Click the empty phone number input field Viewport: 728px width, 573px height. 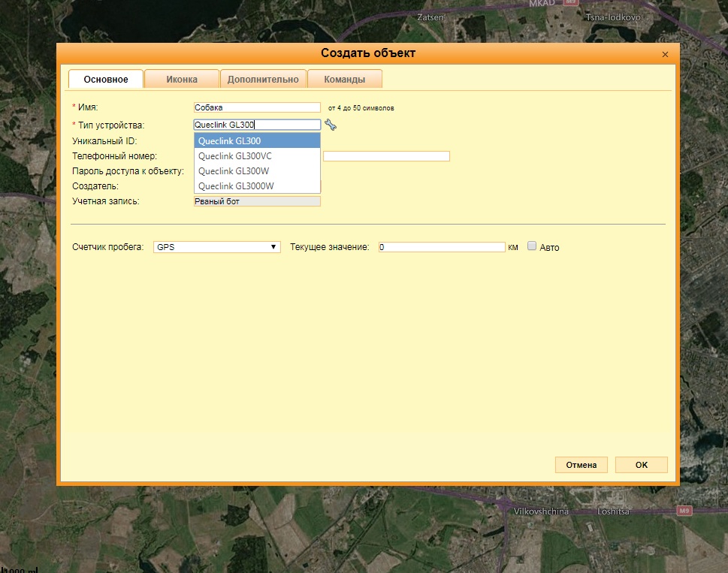tap(386, 156)
